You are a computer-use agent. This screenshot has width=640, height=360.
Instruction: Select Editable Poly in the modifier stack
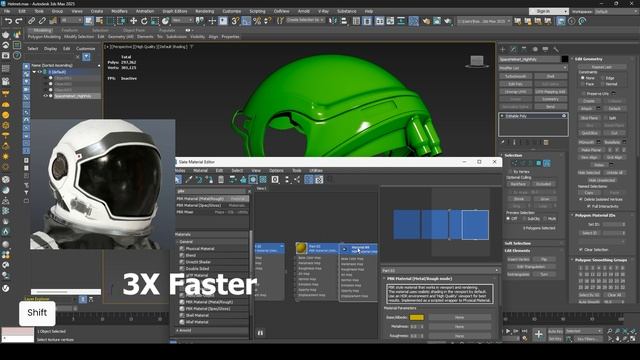click(533, 116)
